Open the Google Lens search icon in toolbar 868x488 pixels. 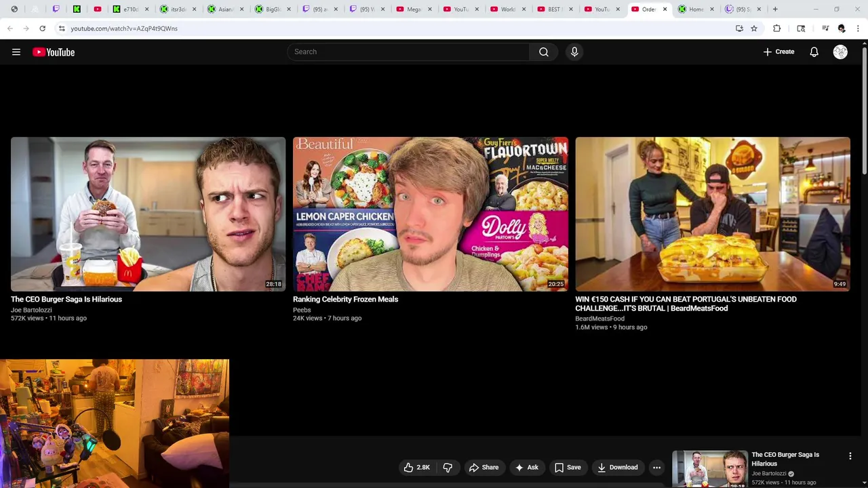click(x=801, y=28)
